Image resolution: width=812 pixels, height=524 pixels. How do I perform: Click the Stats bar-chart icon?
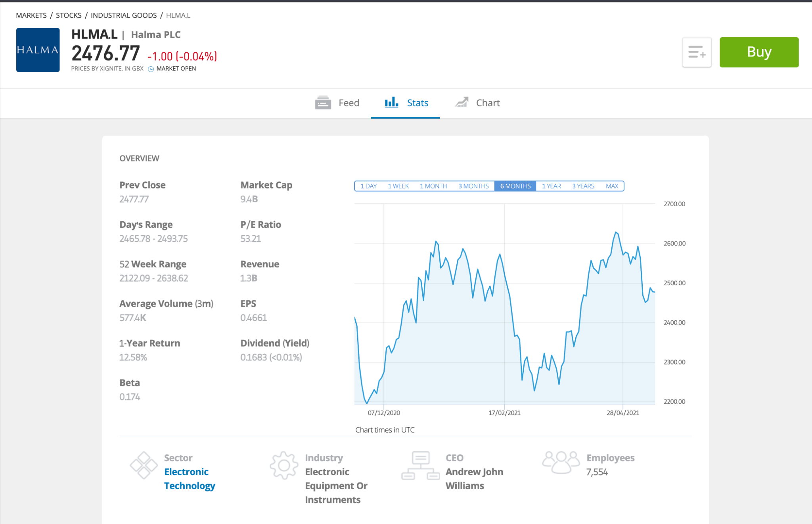[391, 102]
